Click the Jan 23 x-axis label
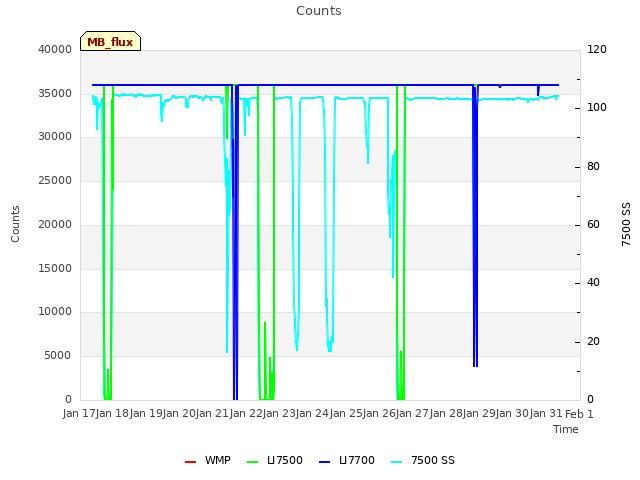The image size is (640, 480). 279,413
